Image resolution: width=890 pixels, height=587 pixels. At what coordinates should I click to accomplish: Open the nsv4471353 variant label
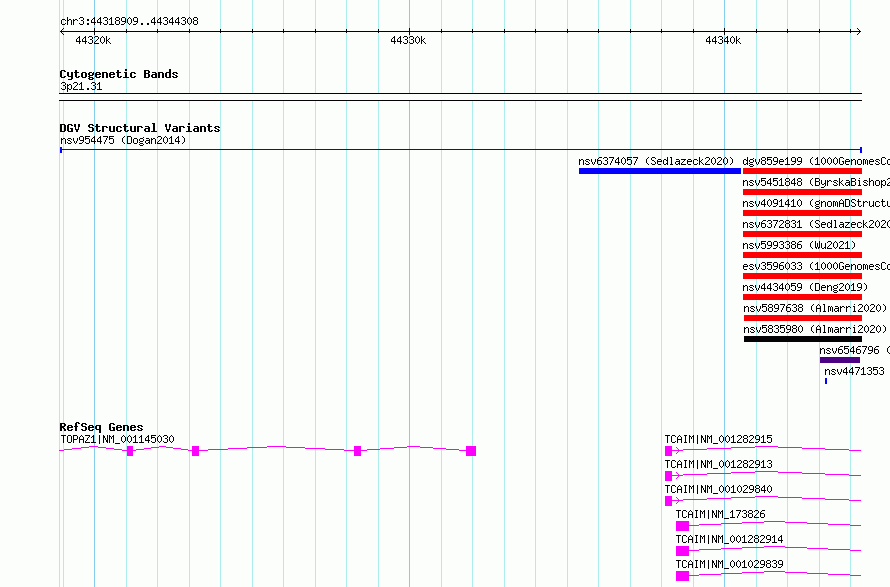pos(854,371)
